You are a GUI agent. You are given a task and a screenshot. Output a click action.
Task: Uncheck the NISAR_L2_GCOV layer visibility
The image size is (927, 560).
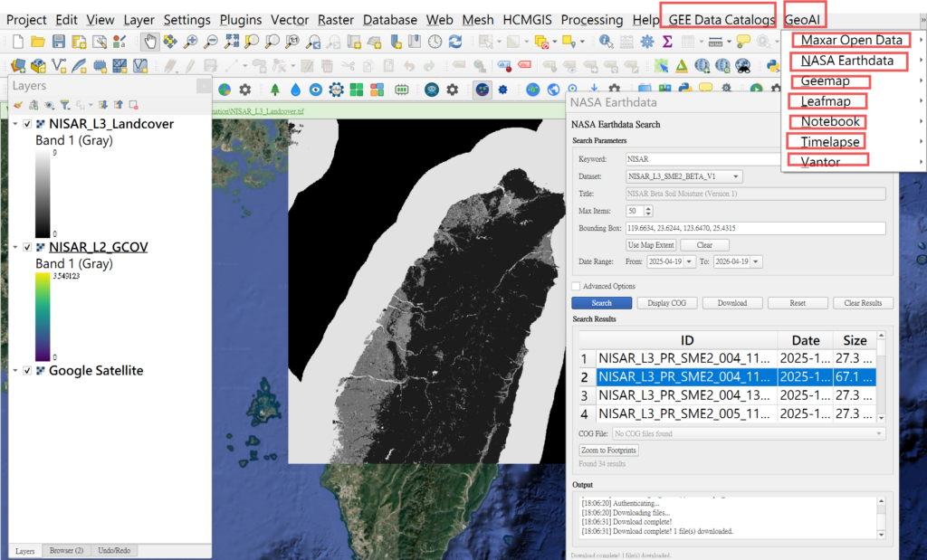click(27, 247)
